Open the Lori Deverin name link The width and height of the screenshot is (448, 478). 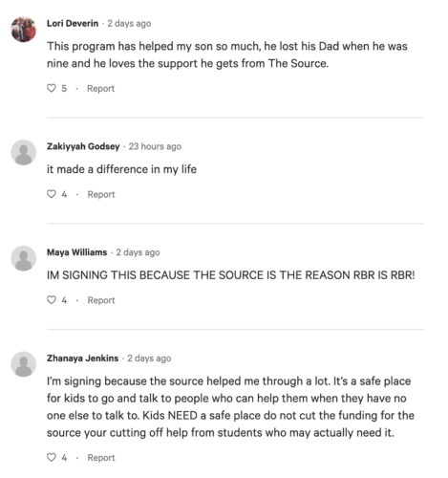pyautogui.click(x=73, y=24)
